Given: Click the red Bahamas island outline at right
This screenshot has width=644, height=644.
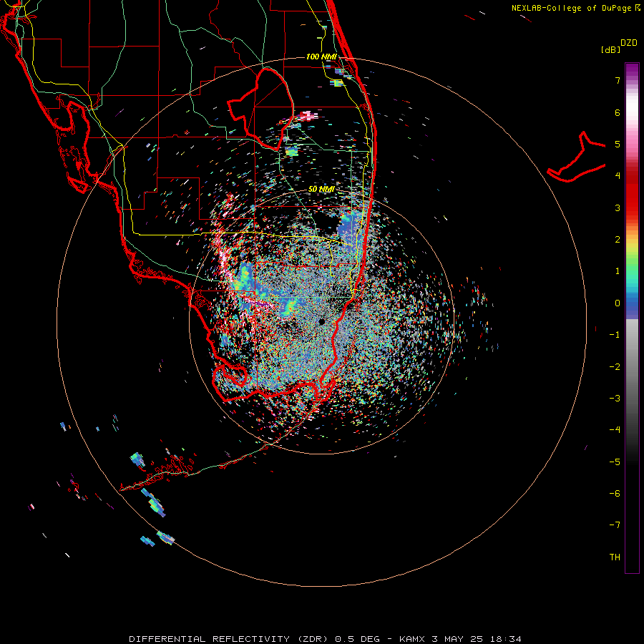Looking at the screenshot, I should 577,158.
